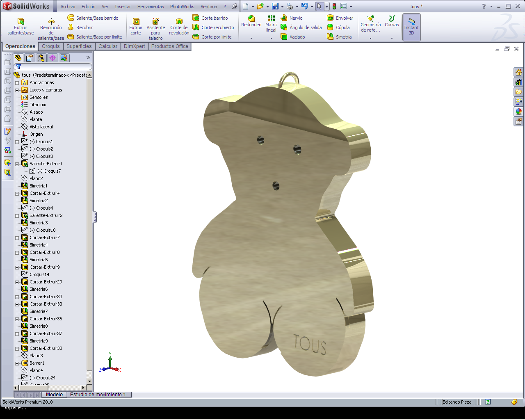Image resolution: width=525 pixels, height=420 pixels.
Task: Open the DimXpert tab
Action: [x=135, y=46]
